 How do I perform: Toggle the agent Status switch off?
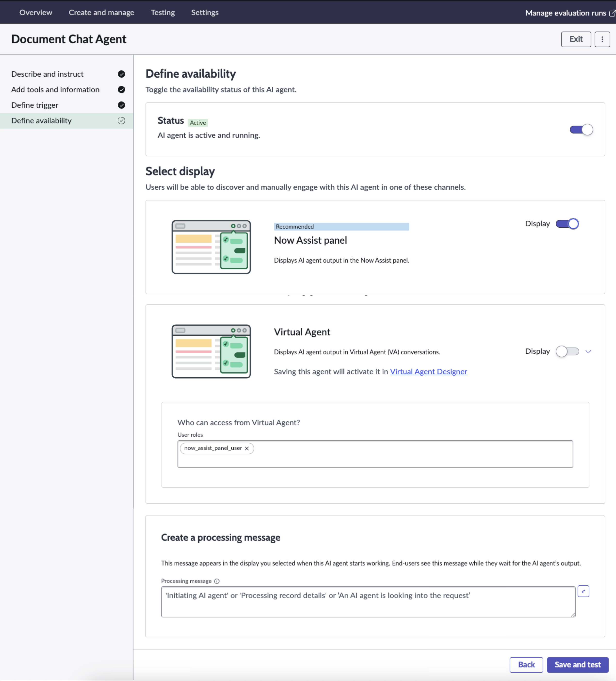click(x=581, y=130)
